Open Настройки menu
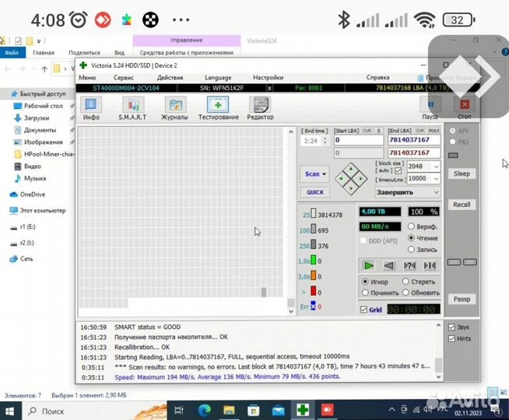This screenshot has height=420, width=509. 269,78
